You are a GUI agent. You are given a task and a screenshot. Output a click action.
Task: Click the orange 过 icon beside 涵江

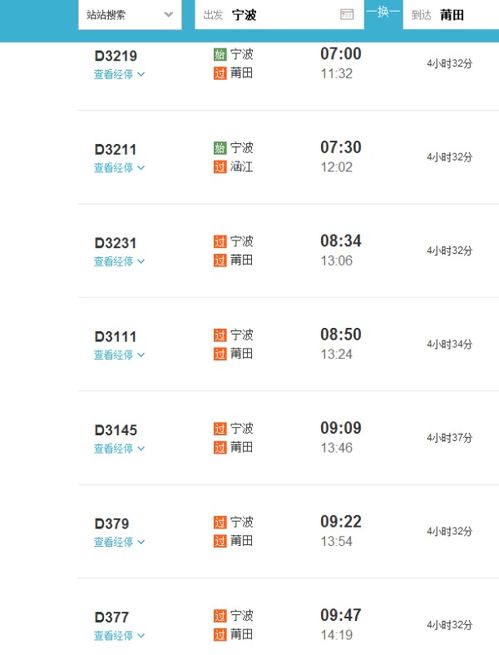tap(220, 167)
